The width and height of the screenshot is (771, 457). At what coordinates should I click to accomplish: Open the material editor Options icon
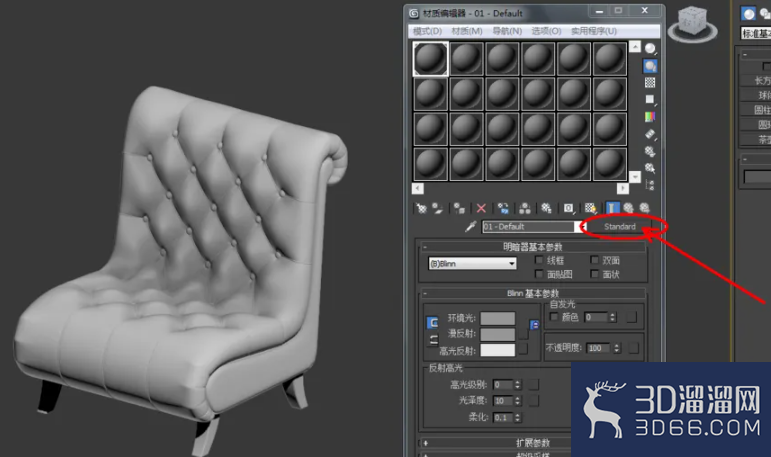(x=650, y=151)
